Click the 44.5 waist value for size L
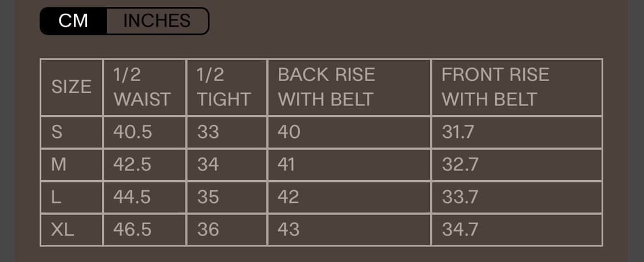 (133, 197)
